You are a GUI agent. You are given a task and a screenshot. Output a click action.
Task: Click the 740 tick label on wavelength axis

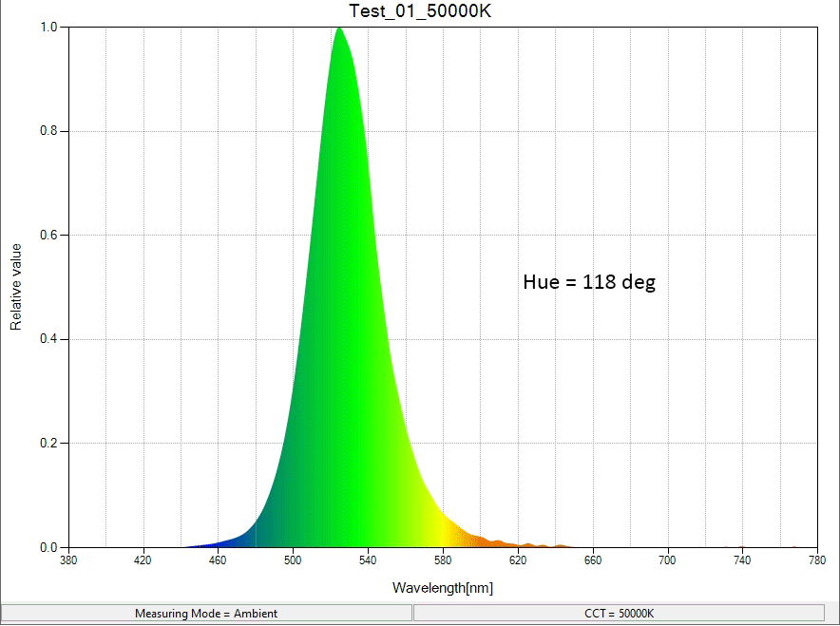(742, 560)
